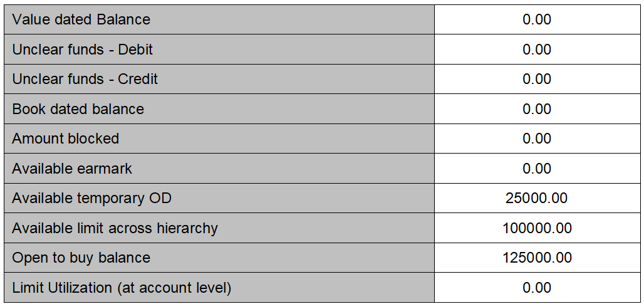Select the Book dated balance value
This screenshot has height=304, width=644.
click(537, 109)
